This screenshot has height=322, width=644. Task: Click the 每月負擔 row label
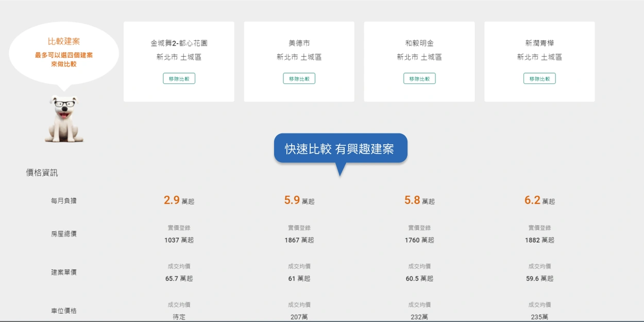[64, 201]
